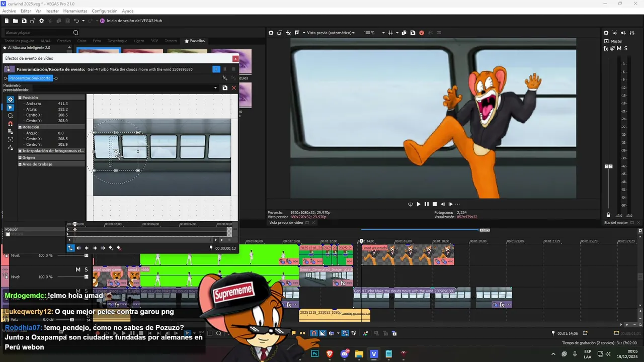
Task: Send preview to external monitor
Action: 280,33
